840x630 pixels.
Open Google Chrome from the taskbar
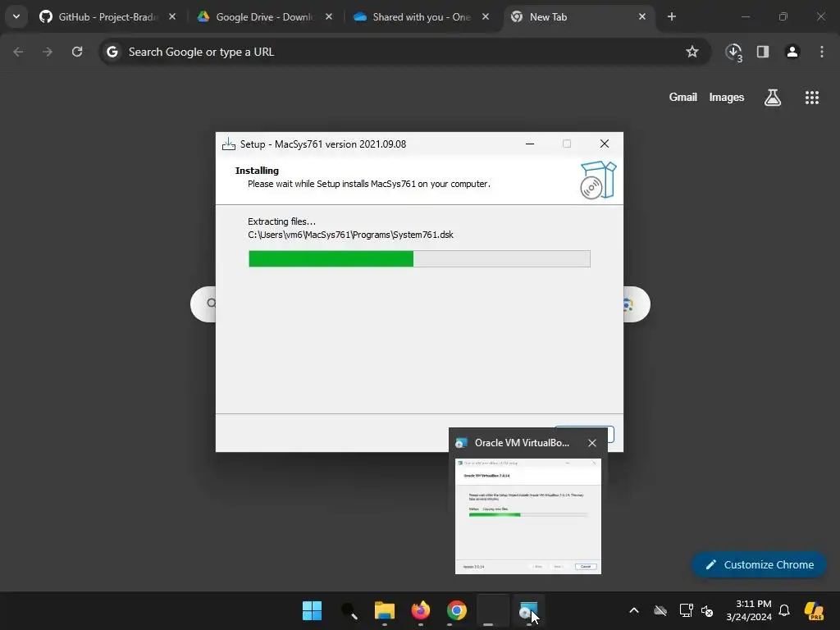456,610
